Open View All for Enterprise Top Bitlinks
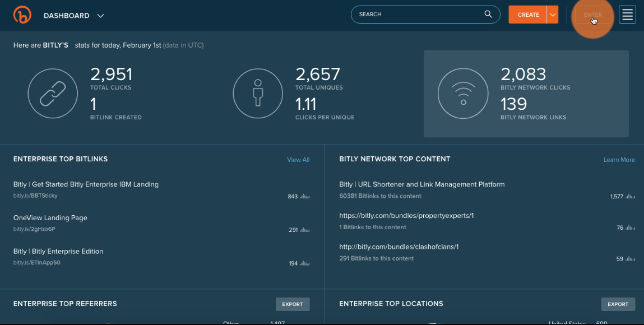The image size is (644, 325). coord(298,160)
